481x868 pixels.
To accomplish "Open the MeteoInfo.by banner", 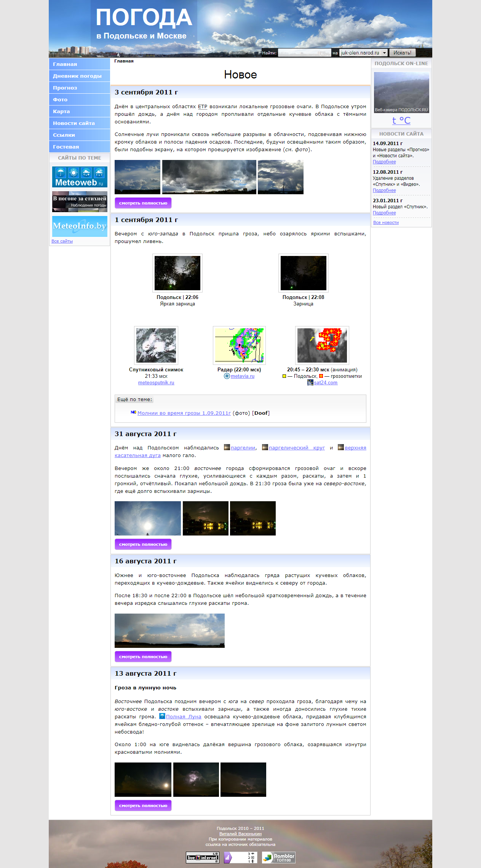I will point(80,226).
